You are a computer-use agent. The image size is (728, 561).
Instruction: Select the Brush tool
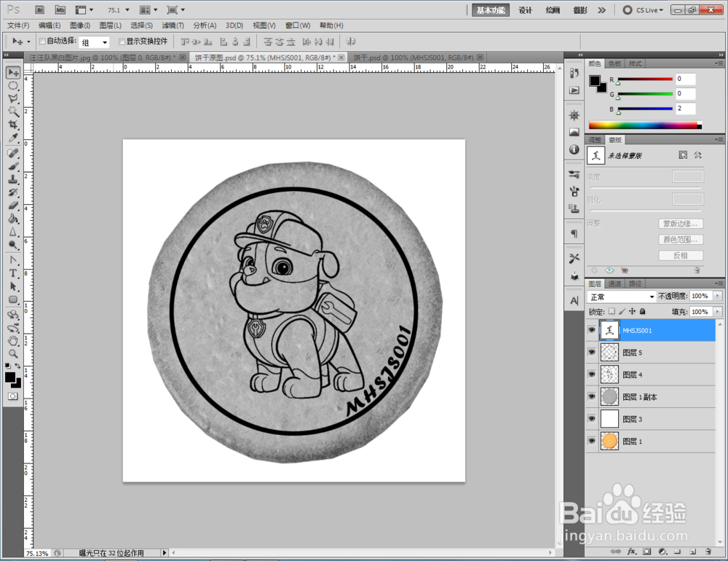click(13, 166)
